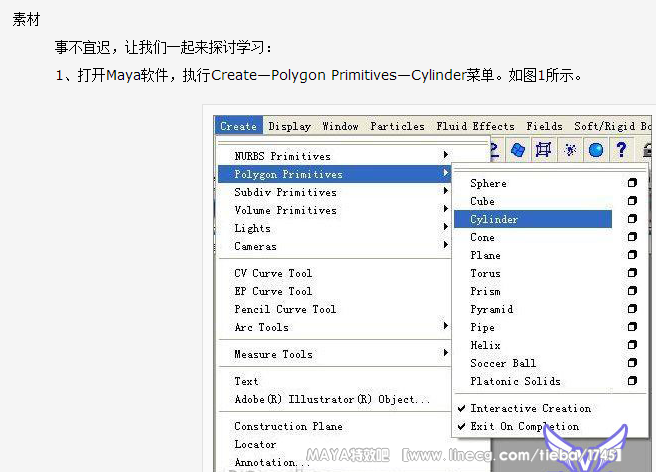Open Plane options box

point(632,254)
